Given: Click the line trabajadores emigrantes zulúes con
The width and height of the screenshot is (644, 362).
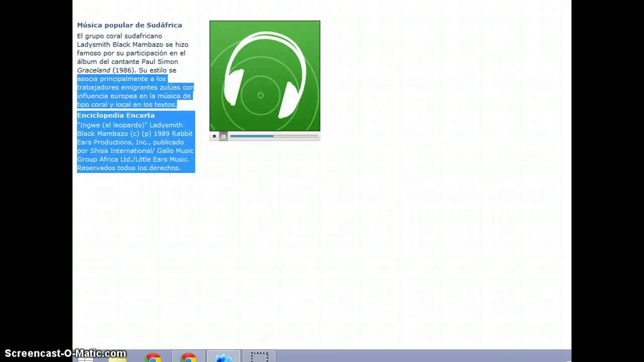Looking at the screenshot, I should (x=135, y=87).
